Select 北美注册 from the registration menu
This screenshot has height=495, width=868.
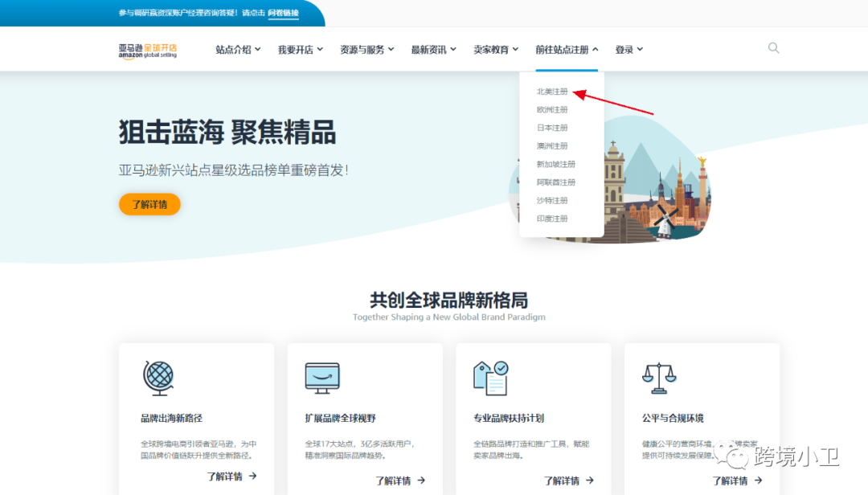point(552,91)
